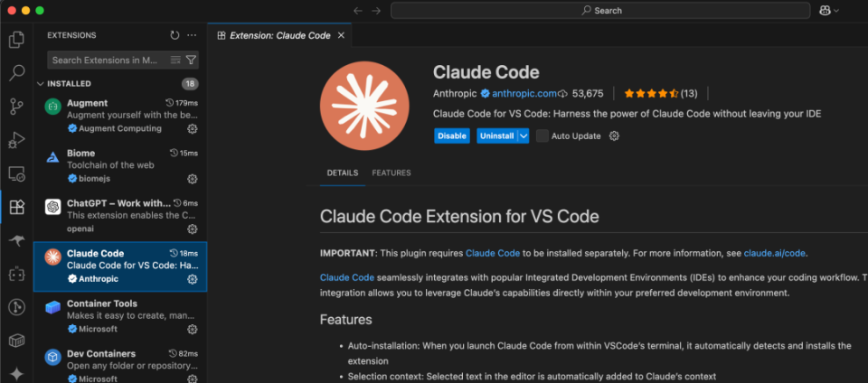The width and height of the screenshot is (868, 383).
Task: Click the filter extensions funnel icon
Action: [191, 60]
